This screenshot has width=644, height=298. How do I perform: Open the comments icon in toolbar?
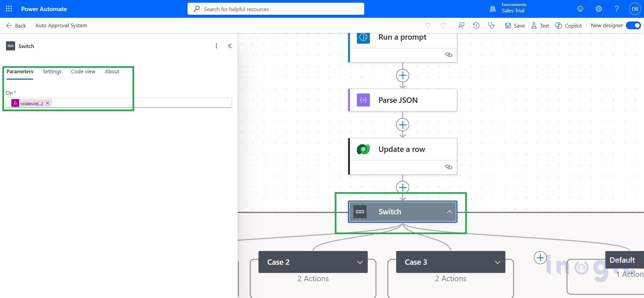(461, 26)
